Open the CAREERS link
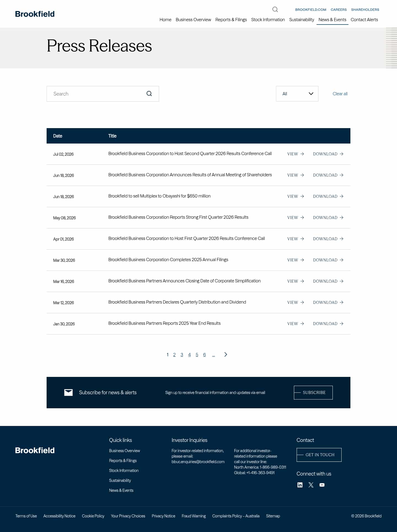Viewport: 397px width, 532px height. (x=339, y=10)
